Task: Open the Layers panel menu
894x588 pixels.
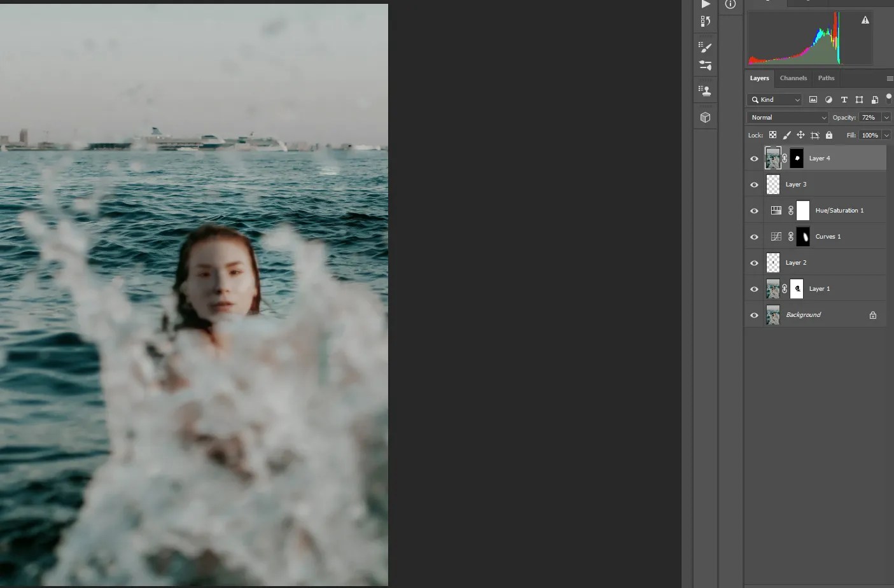Action: pos(889,78)
